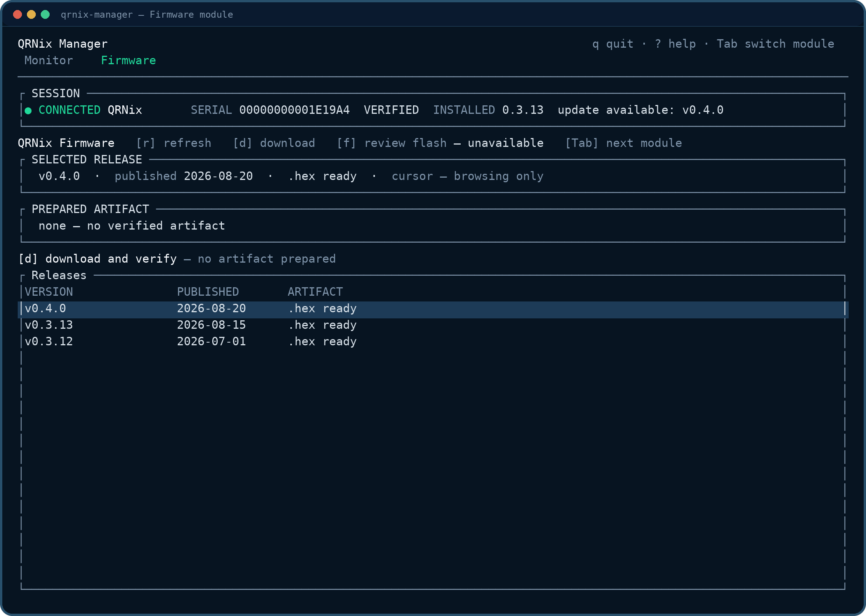Click the Tab switch module hint
Image resolution: width=866 pixels, height=616 pixels.
(776, 44)
